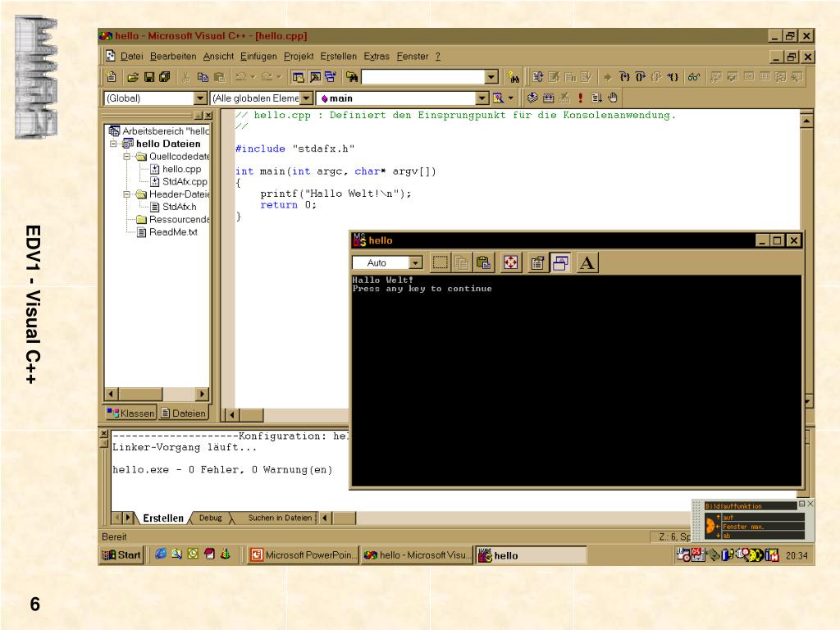Screen dimensions: 840x630
Task: Click the Step Over braces icon
Action: coord(640,77)
